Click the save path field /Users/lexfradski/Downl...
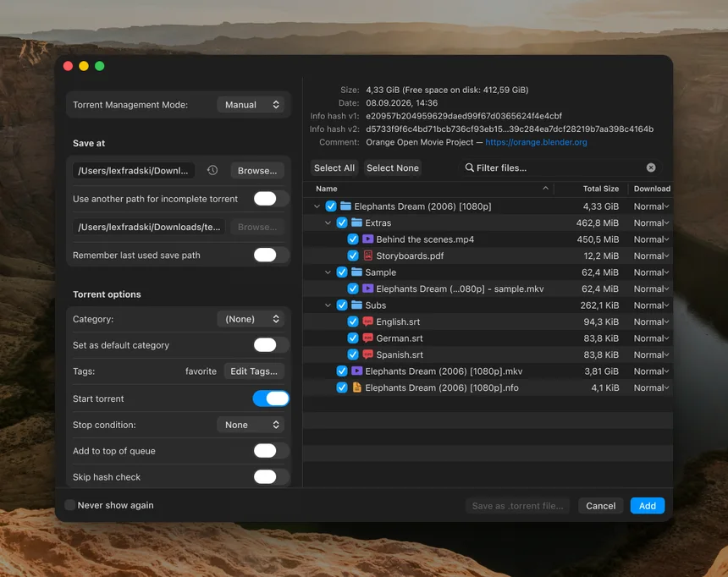 [133, 170]
